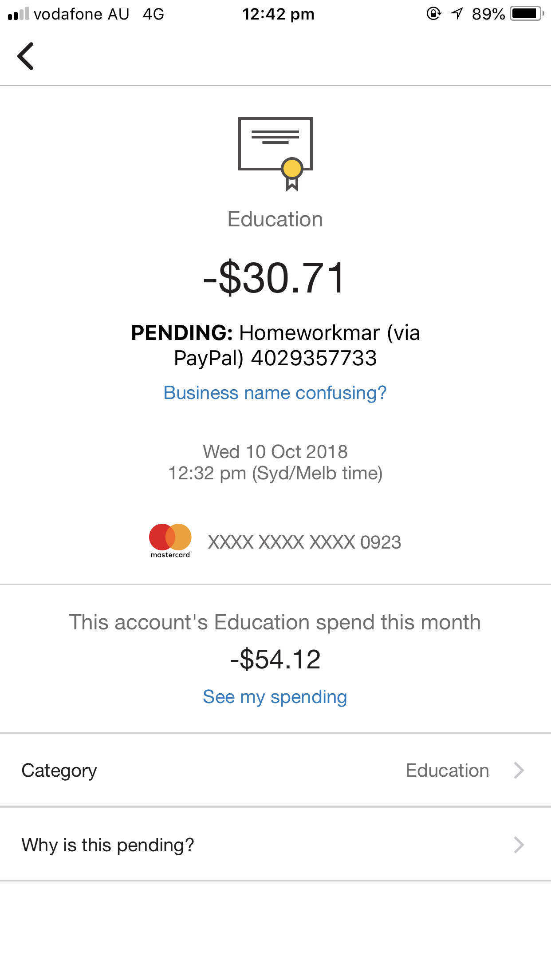Tap the rotation lock status icon
This screenshot has width=551, height=980.
433,14
